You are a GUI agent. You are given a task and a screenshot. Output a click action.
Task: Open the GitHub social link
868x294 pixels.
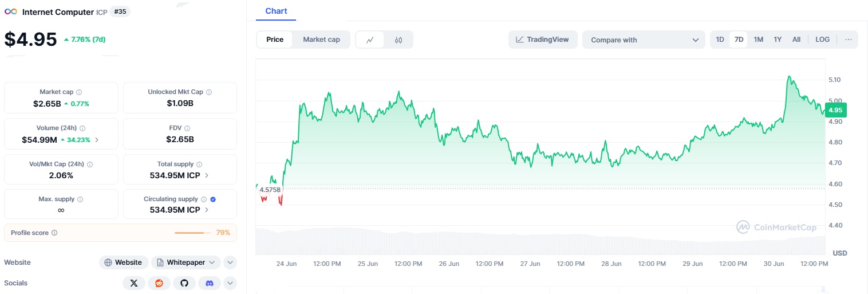pos(184,283)
